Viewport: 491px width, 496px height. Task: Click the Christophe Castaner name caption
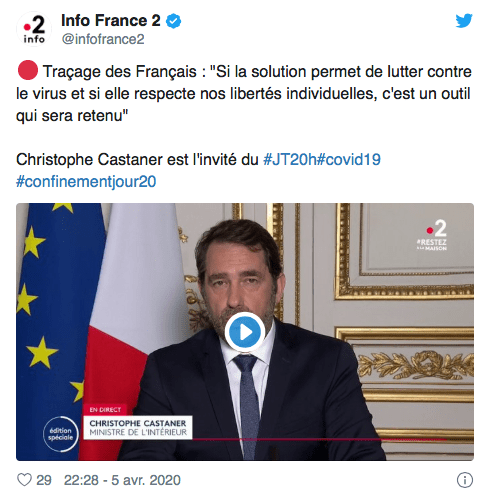pos(138,428)
